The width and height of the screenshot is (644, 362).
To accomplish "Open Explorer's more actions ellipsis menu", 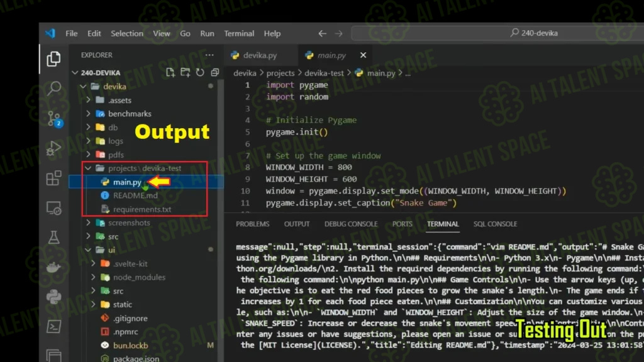I will 209,55.
